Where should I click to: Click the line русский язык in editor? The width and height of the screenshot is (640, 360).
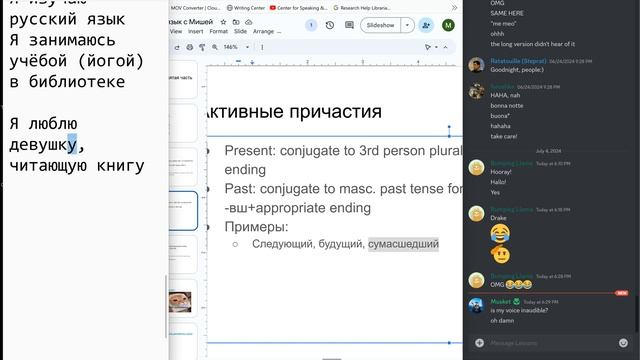point(67,19)
